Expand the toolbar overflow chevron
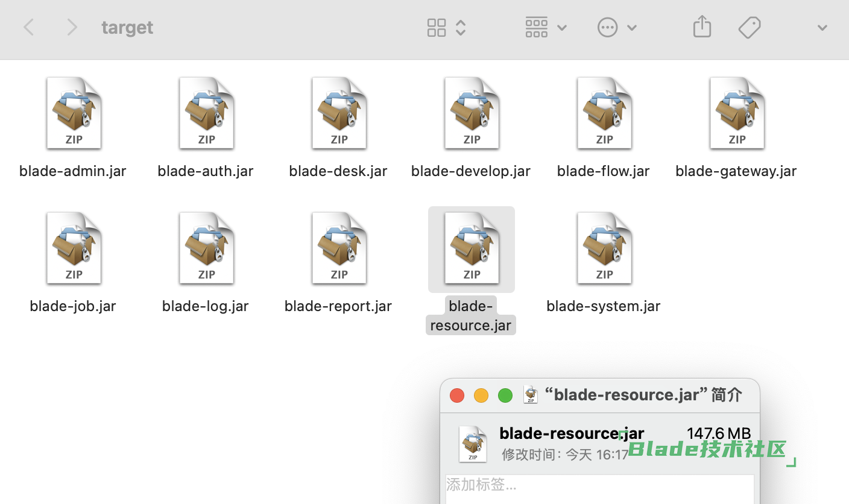849x504 pixels. (x=822, y=28)
